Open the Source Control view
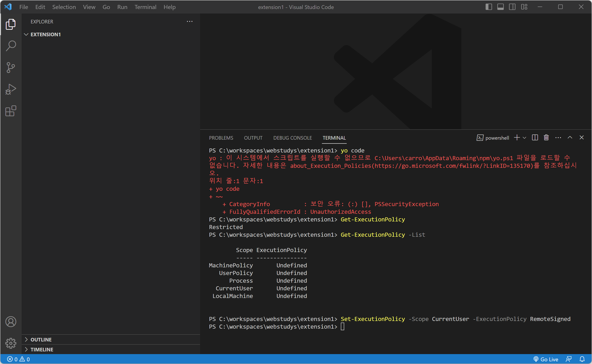Screen dimensions: 592x364 pos(11,67)
